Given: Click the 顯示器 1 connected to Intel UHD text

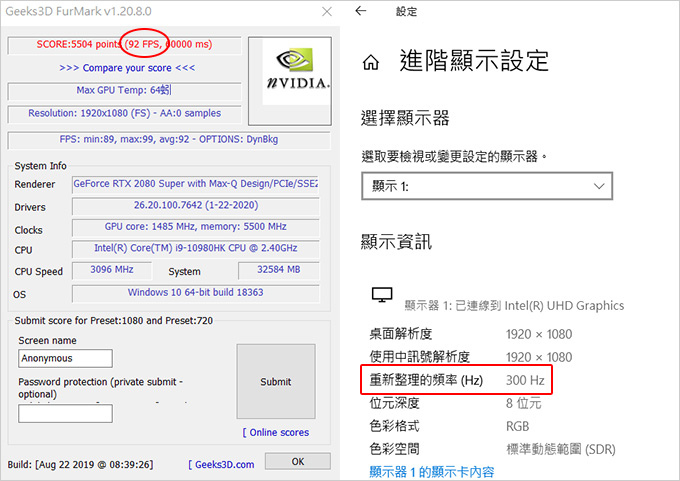Looking at the screenshot, I should tap(514, 306).
